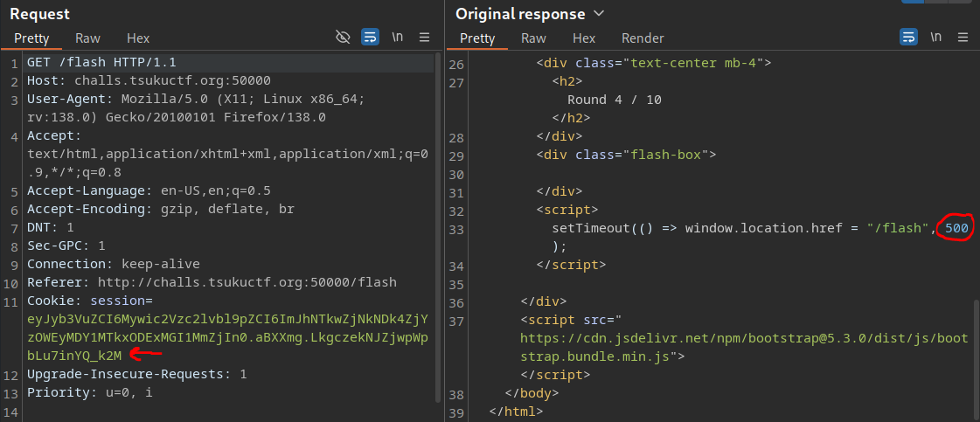Click the Host header value challs.tsukuctf.org:50000
980x422 pixels.
click(x=172, y=80)
